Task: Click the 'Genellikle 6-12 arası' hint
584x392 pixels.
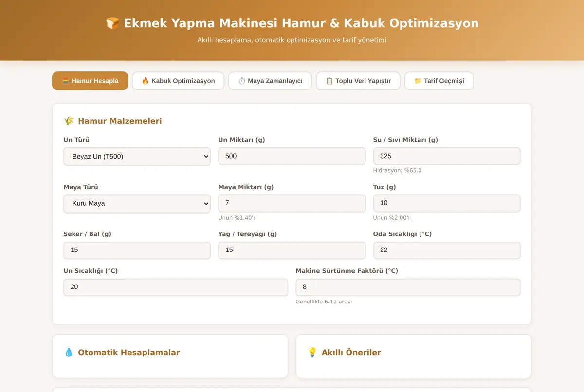Action: coord(324,302)
